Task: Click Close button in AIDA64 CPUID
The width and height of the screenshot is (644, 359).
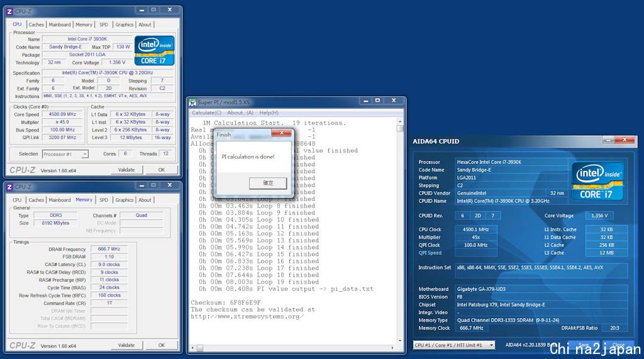Action: pyautogui.click(x=618, y=345)
